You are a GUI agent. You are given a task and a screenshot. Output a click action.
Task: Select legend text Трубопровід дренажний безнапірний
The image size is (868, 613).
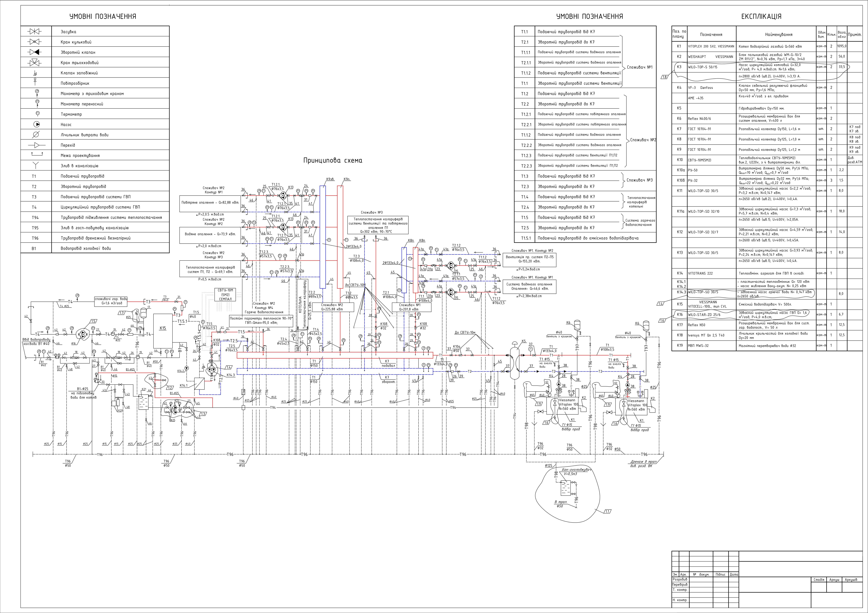tap(96, 238)
